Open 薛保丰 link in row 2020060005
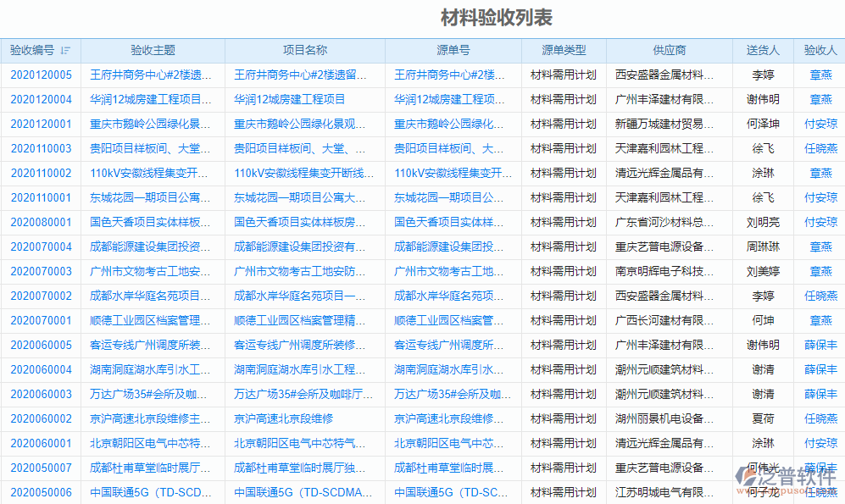This screenshot has width=845, height=504. tap(819, 345)
